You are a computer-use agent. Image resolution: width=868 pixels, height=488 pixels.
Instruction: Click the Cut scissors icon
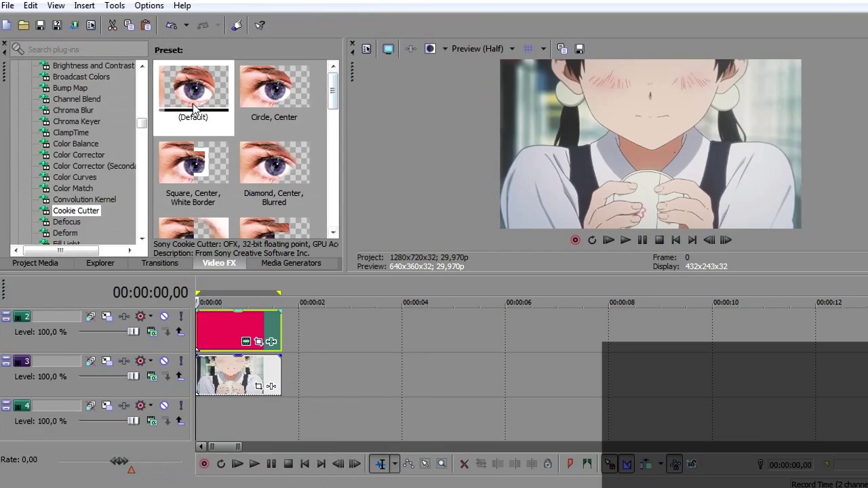click(113, 25)
